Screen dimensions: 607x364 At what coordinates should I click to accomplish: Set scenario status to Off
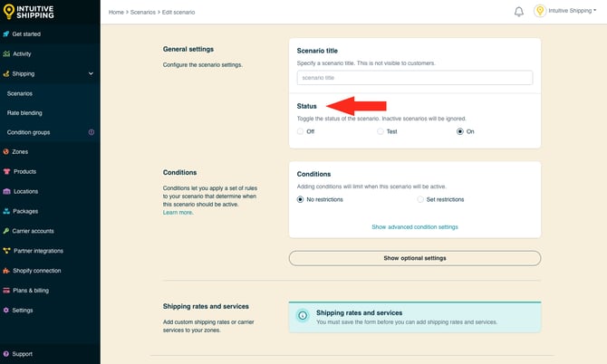301,131
